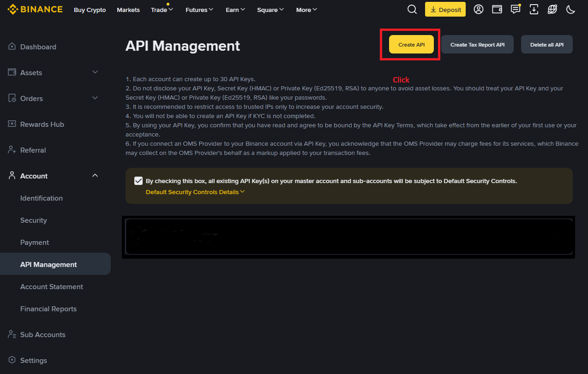Viewport: 588px width, 374px height.
Task: Click the Binance logo
Action: click(35, 9)
